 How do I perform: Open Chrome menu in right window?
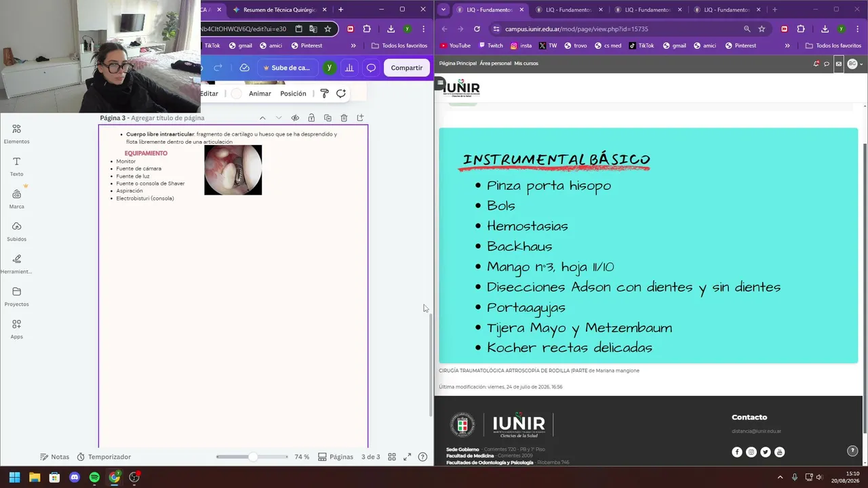tap(857, 29)
